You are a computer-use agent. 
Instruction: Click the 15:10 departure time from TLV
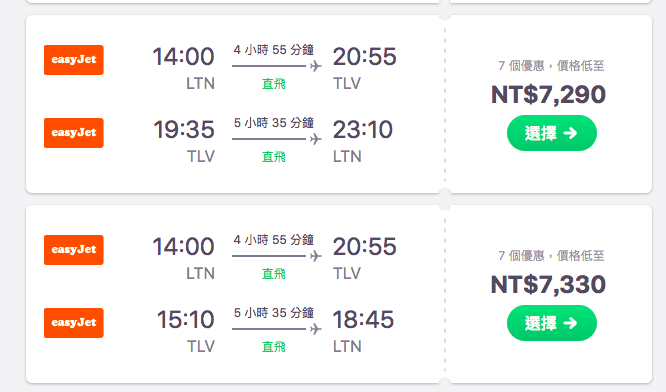[186, 319]
